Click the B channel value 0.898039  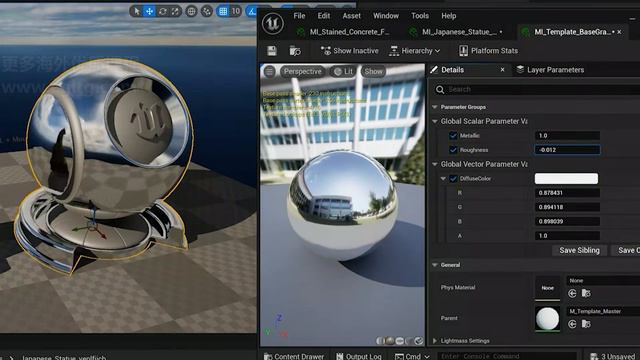point(567,221)
